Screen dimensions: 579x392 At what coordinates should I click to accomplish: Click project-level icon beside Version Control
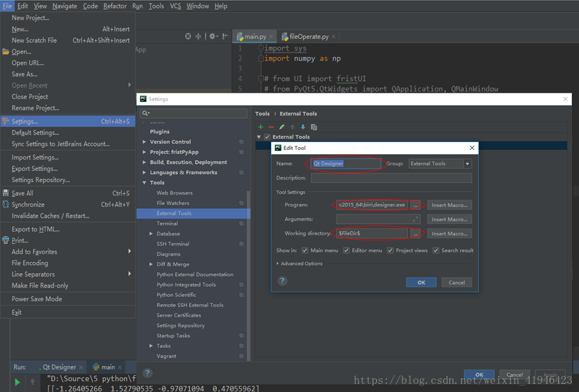pyautogui.click(x=242, y=142)
